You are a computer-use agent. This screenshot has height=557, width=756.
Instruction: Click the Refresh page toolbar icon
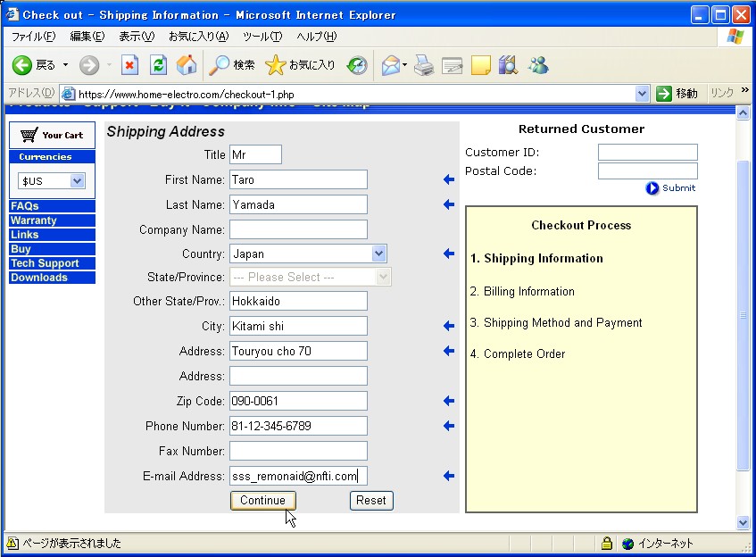(158, 65)
